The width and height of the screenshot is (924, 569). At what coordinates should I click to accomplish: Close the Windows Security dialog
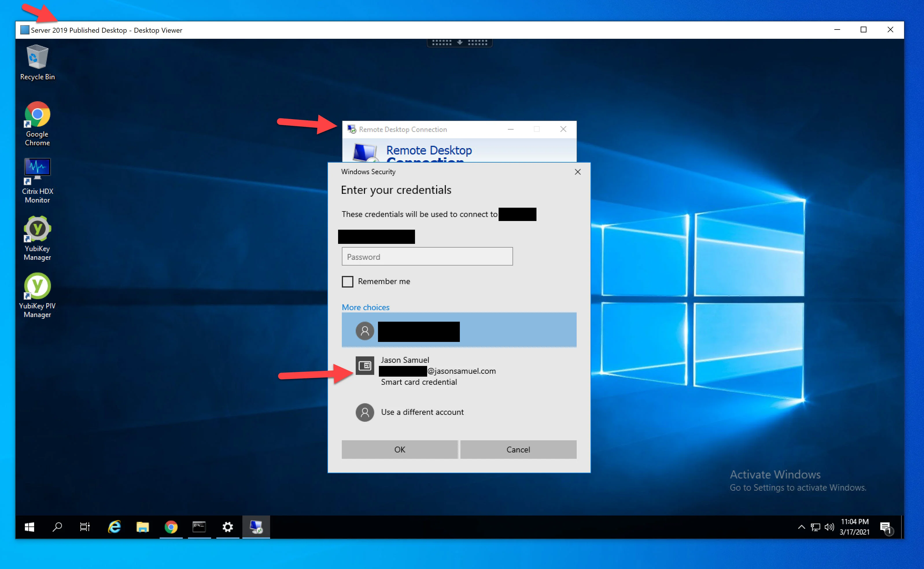pyautogui.click(x=578, y=172)
